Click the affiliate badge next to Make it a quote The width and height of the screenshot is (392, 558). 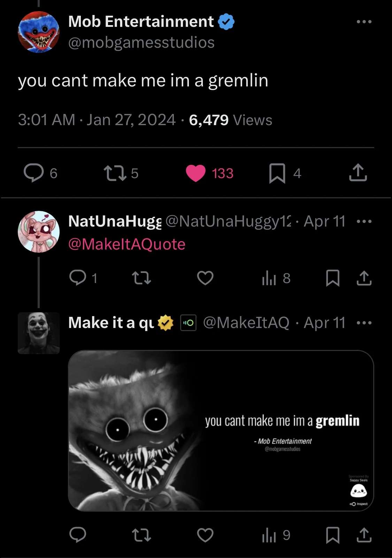(188, 323)
